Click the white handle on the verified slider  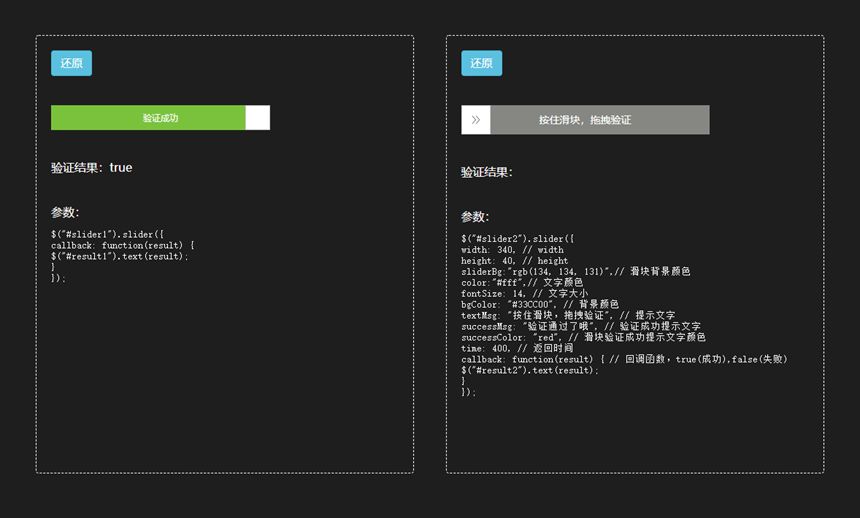point(257,118)
